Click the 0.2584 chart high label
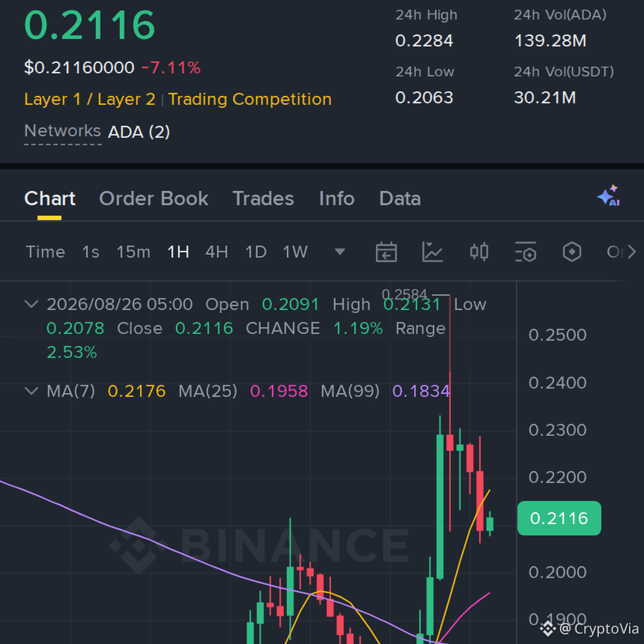This screenshot has height=644, width=644. [x=404, y=295]
